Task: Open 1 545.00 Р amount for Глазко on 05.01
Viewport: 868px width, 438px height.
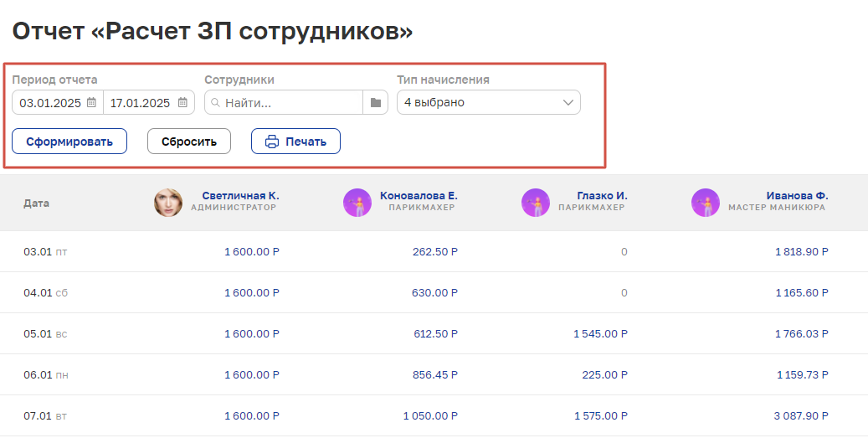Action: [599, 334]
